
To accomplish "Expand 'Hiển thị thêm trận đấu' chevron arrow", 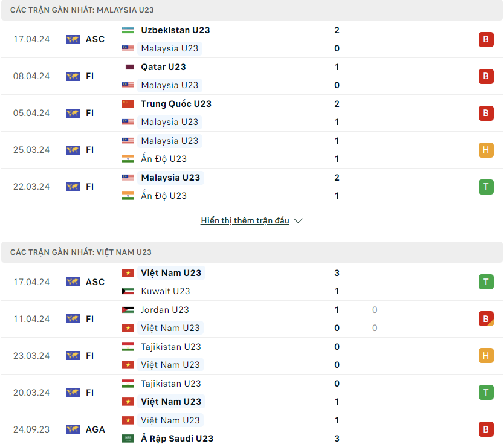I will coord(298,221).
